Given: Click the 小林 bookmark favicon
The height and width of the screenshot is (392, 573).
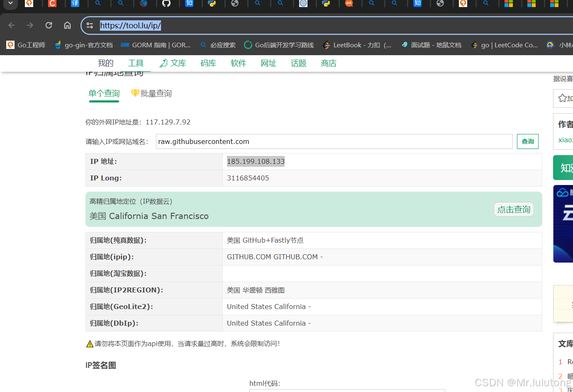Looking at the screenshot, I should pos(551,45).
